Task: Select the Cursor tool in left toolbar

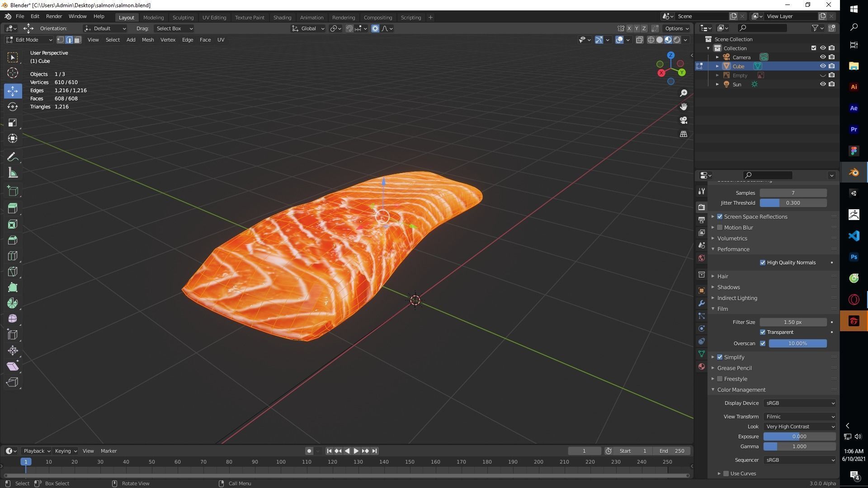Action: (x=13, y=73)
